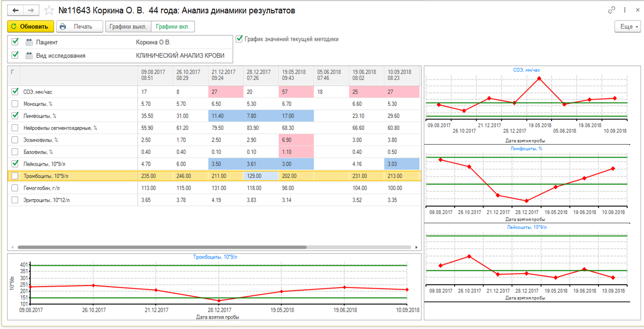Print with the Печать printer button
The height and width of the screenshot is (329, 644).
point(79,27)
